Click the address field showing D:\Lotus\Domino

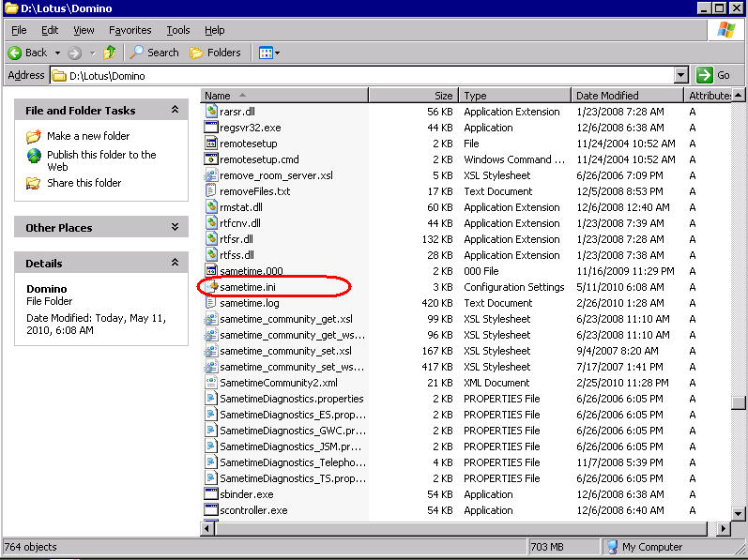pos(362,75)
